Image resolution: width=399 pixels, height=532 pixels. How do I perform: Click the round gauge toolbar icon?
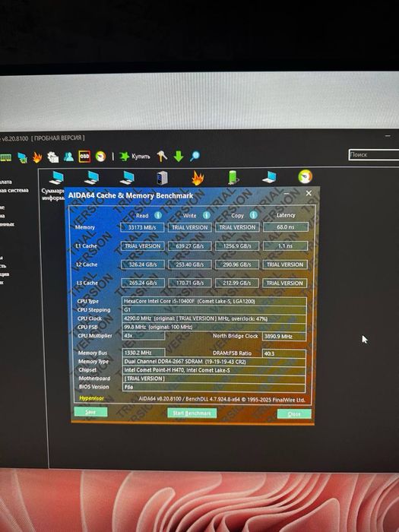[x=100, y=156]
